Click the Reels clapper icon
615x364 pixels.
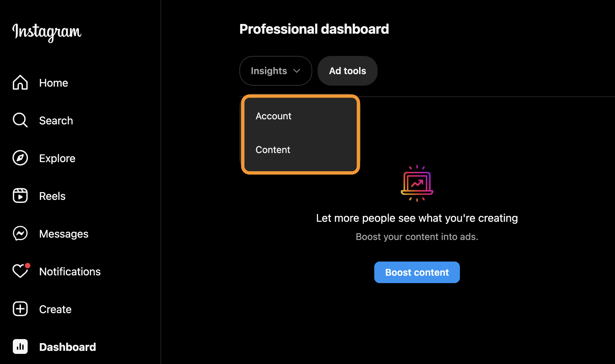coord(20,196)
